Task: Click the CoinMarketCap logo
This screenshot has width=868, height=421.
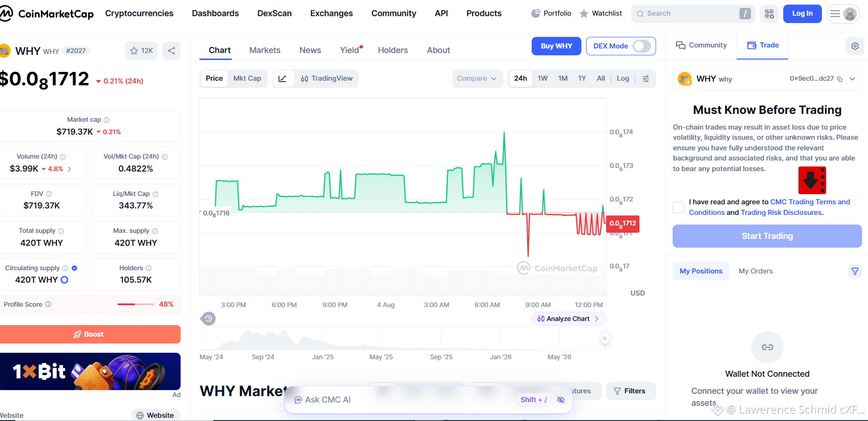Action: point(47,14)
